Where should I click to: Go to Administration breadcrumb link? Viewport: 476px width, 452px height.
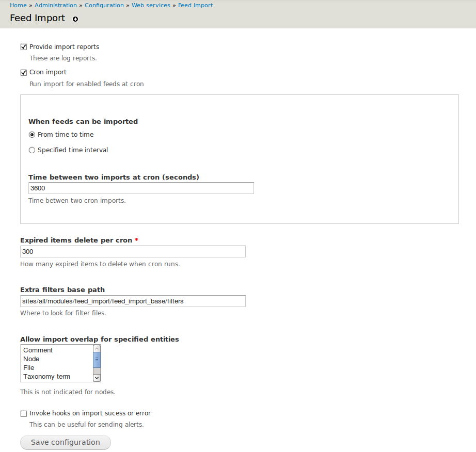pyautogui.click(x=56, y=5)
